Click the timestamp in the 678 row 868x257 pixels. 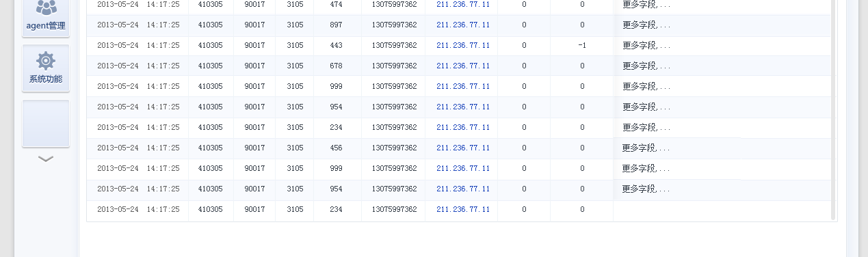(138, 66)
